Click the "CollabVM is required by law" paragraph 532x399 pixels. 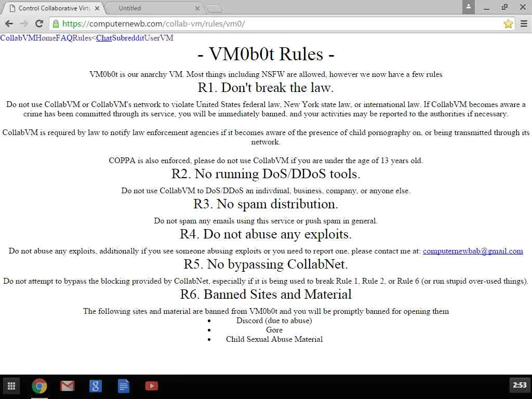pyautogui.click(x=266, y=137)
